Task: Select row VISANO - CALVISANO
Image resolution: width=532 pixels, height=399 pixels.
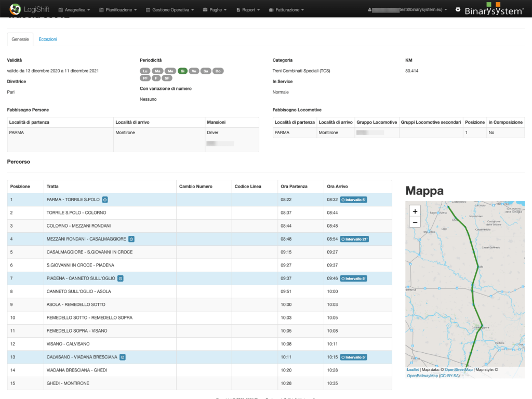Action: click(x=199, y=344)
